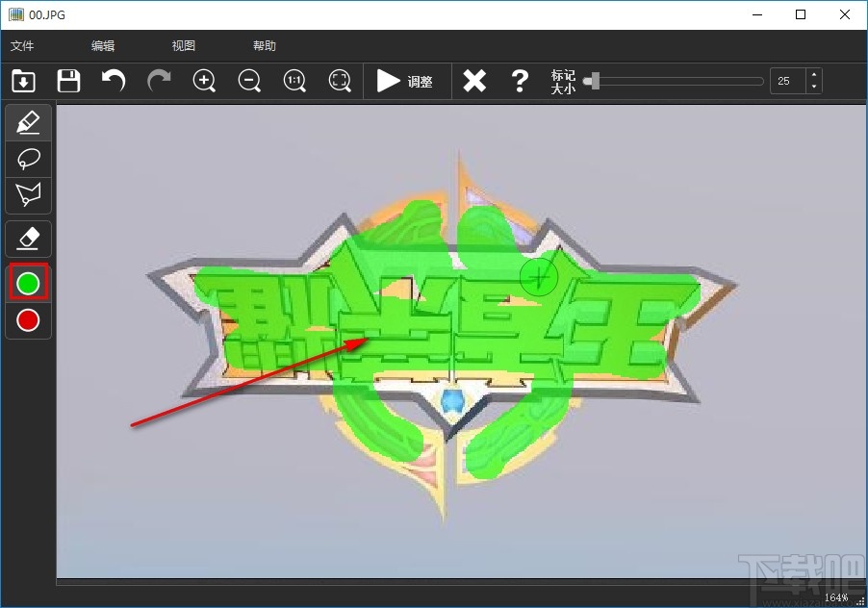Click the 164% zoom level in status bar

click(x=835, y=597)
